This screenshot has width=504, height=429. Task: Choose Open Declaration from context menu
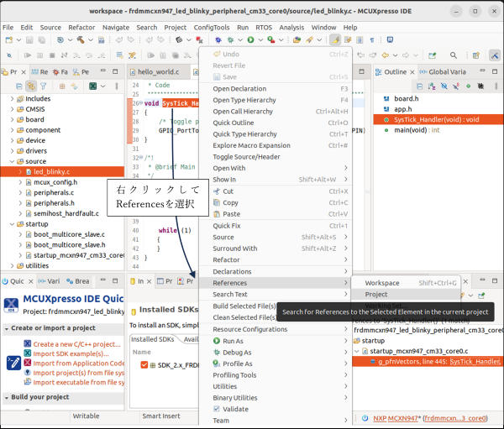click(239, 89)
